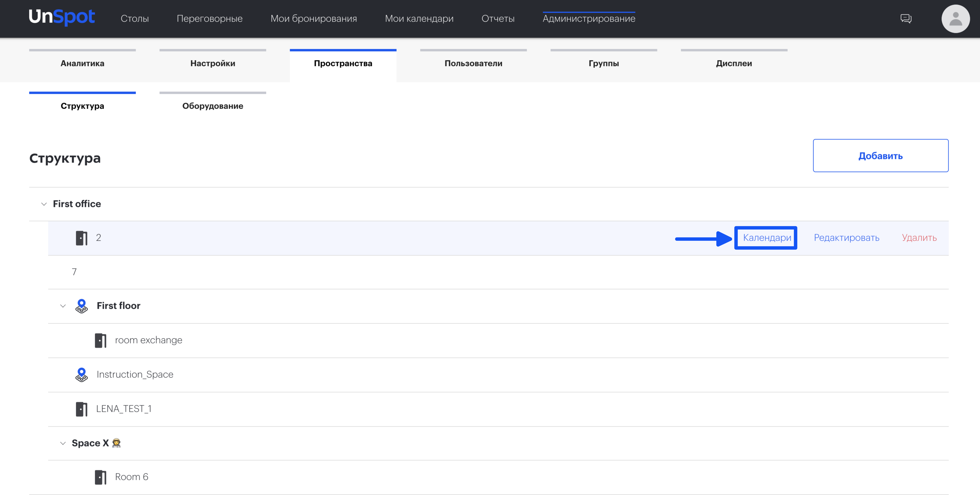Collapse the Space X node
This screenshot has height=495, width=980.
(63, 443)
